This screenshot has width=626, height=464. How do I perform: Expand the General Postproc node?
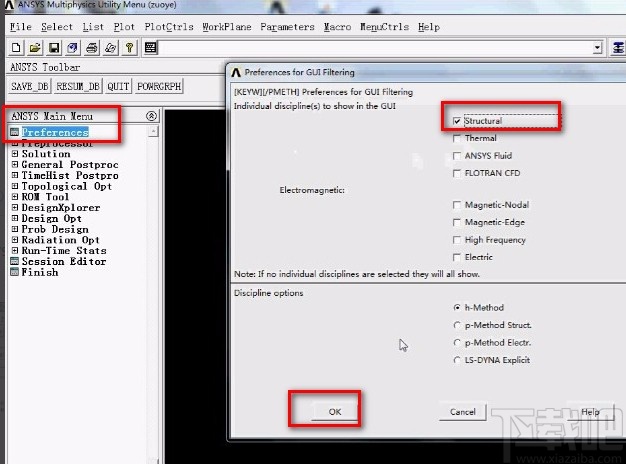(x=15, y=165)
